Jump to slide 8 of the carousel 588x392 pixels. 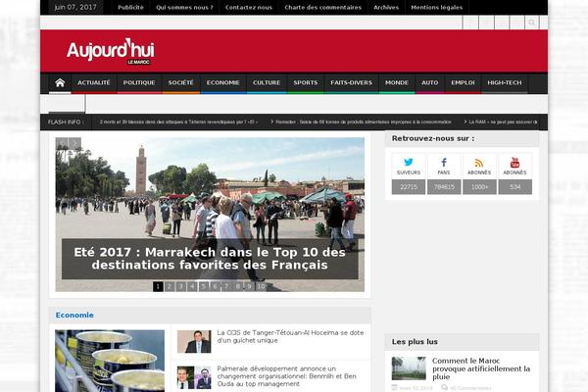pyautogui.click(x=238, y=286)
